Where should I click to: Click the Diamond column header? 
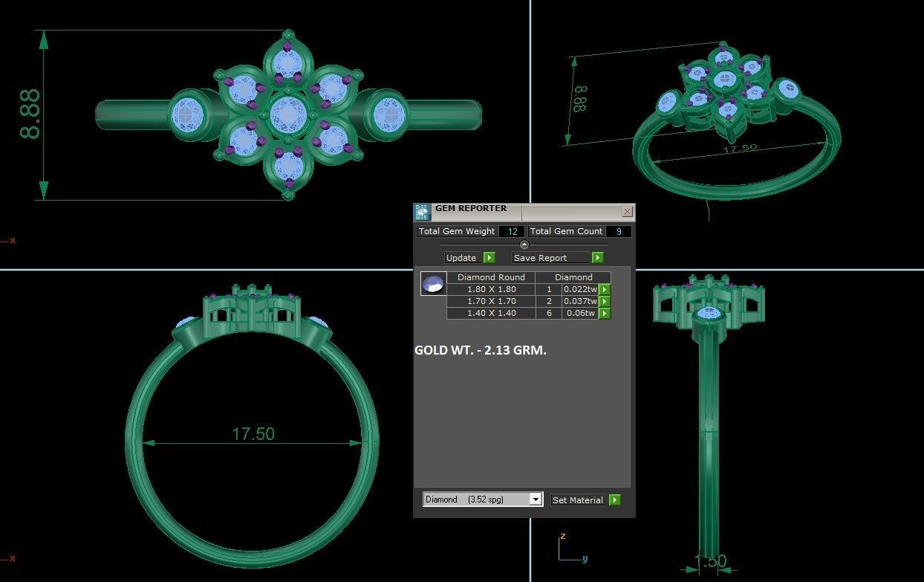573,277
